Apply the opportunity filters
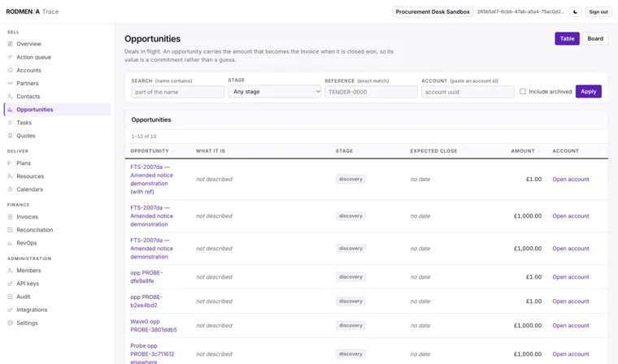The height and width of the screenshot is (364, 618). point(589,91)
